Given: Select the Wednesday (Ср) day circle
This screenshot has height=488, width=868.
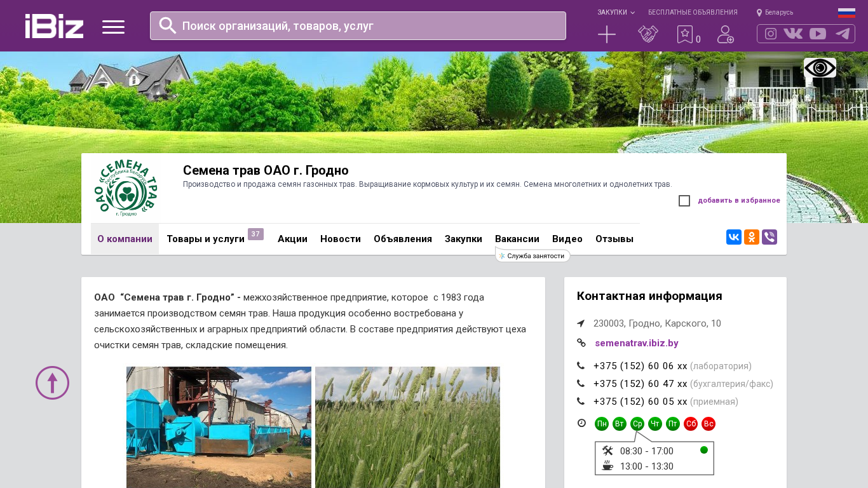Looking at the screenshot, I should [637, 424].
